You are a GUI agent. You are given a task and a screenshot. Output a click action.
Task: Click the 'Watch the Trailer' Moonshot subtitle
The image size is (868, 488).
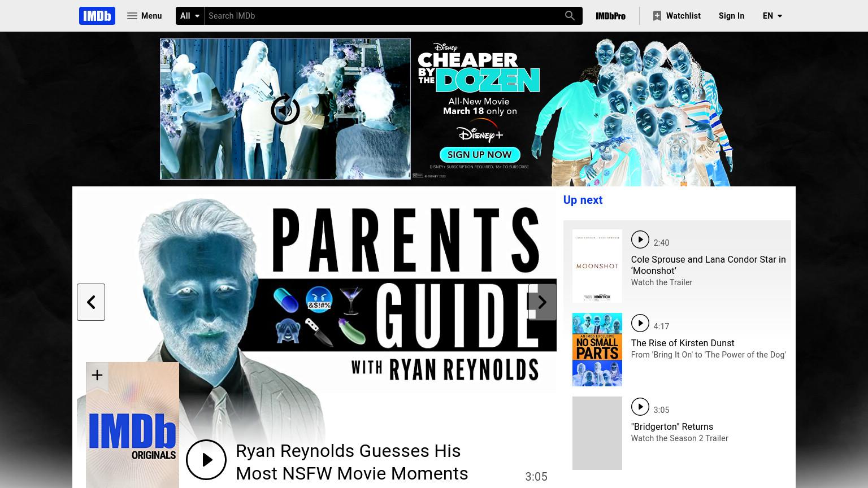point(661,282)
